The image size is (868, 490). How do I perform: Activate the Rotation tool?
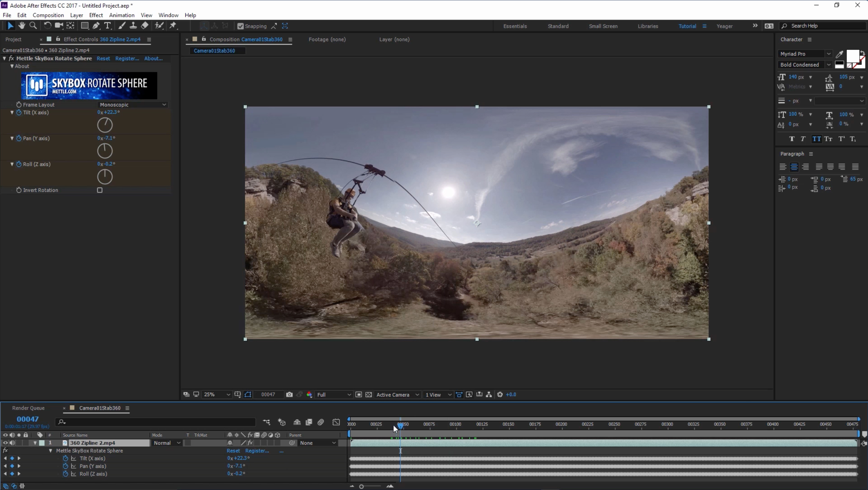pyautogui.click(x=47, y=26)
